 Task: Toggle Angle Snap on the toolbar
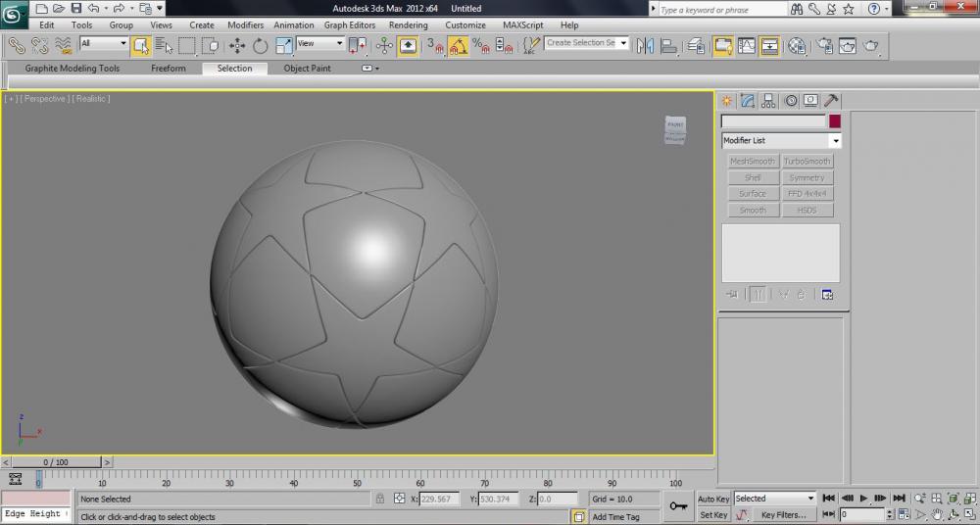pos(458,45)
